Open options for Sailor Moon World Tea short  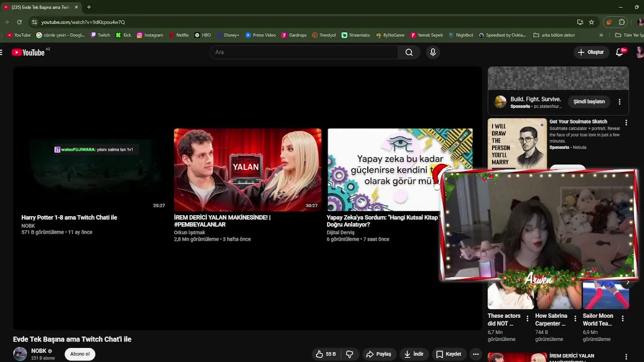623,319
